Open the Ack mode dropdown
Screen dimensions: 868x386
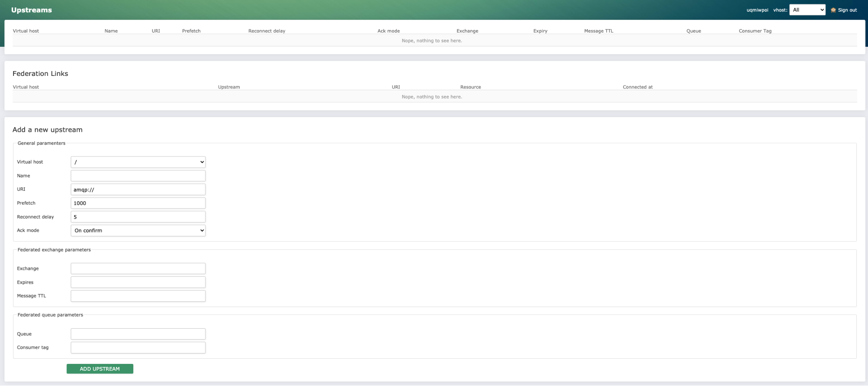[138, 231]
